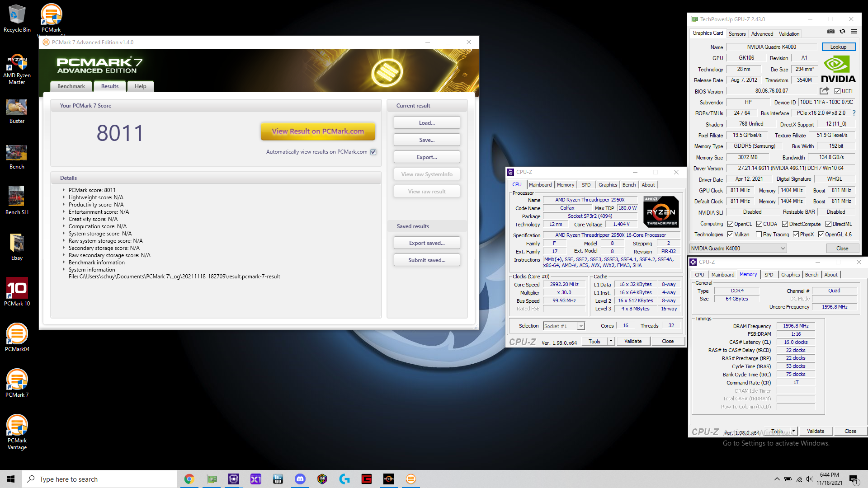Viewport: 868px width, 488px height.
Task: Select the Buster desktop icon
Action: 17,112
